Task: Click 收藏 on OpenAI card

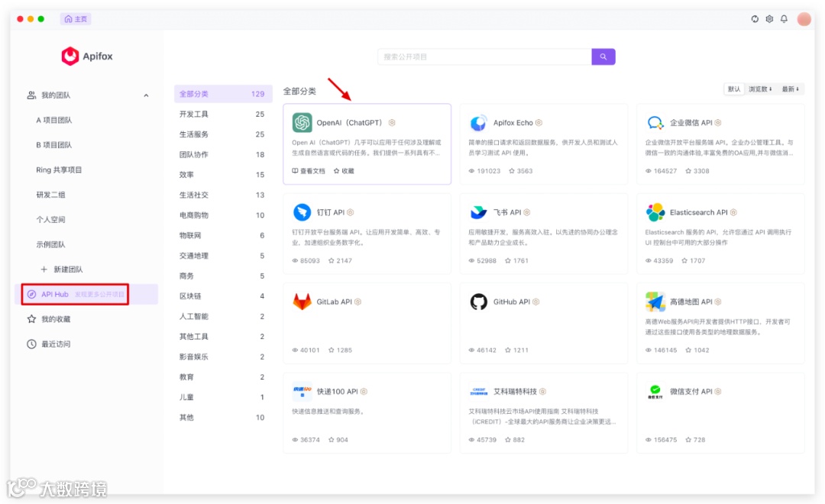Action: [344, 171]
